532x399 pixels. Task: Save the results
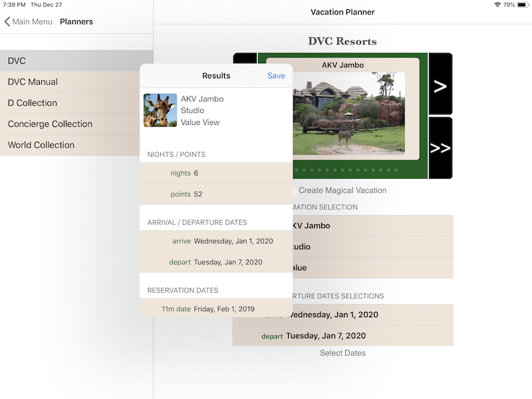point(276,76)
